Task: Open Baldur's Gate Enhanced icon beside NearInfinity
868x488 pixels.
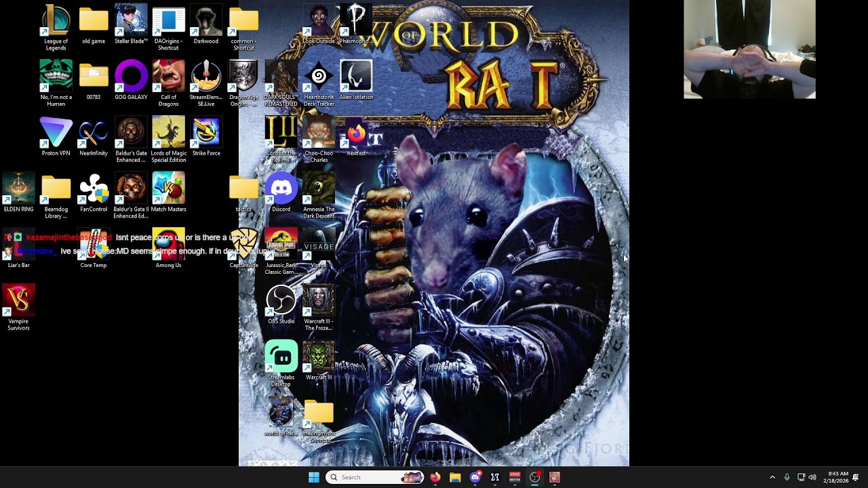Action: point(131,140)
